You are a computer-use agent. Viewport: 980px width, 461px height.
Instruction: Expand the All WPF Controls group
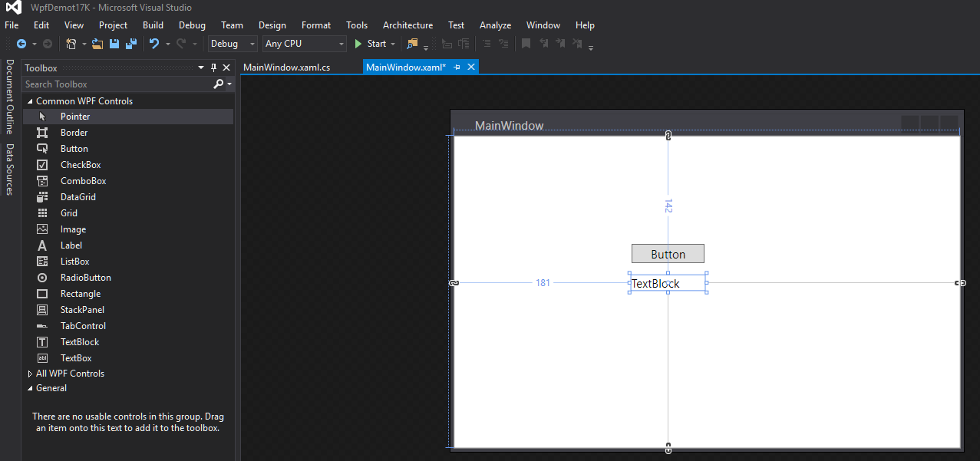(30, 374)
